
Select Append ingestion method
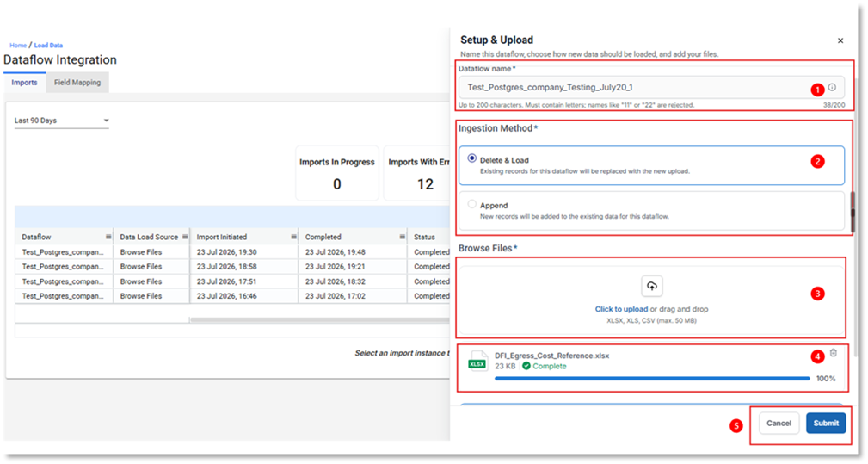(x=471, y=204)
